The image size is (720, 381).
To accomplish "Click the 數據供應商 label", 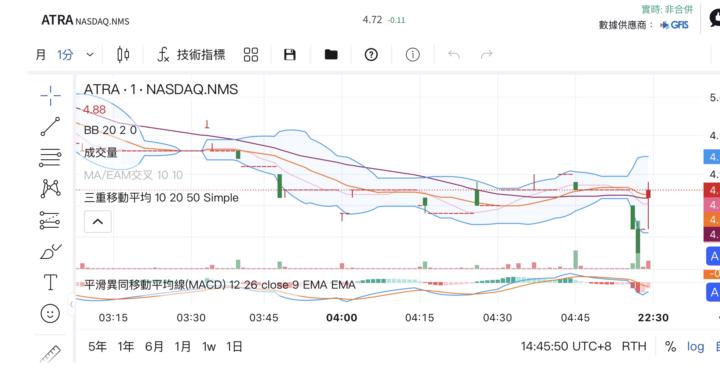I will (x=625, y=25).
